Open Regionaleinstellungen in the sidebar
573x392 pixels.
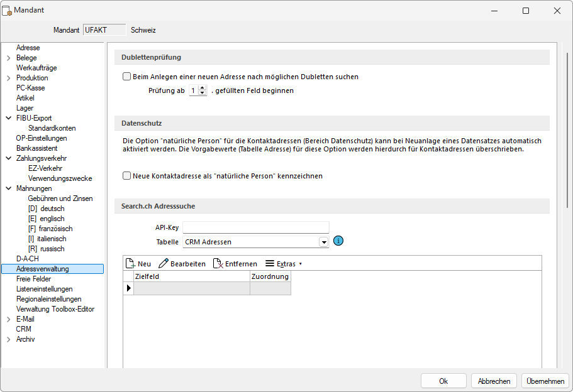pyautogui.click(x=48, y=299)
